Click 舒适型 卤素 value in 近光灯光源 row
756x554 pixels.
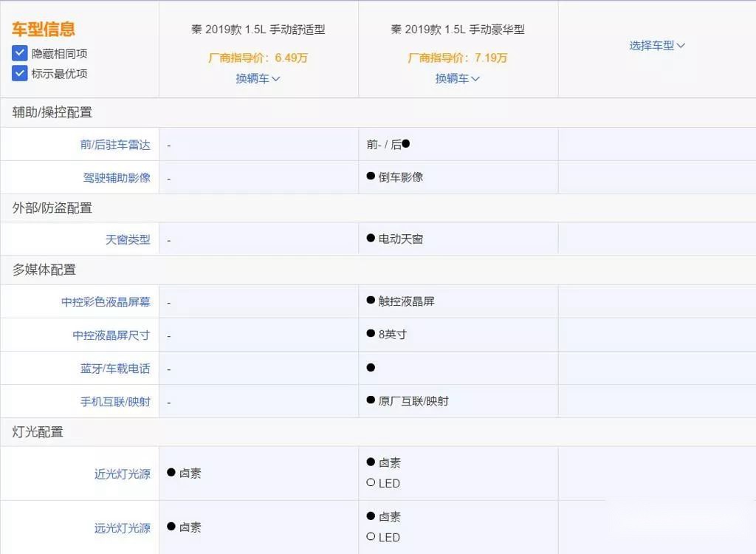click(x=184, y=473)
